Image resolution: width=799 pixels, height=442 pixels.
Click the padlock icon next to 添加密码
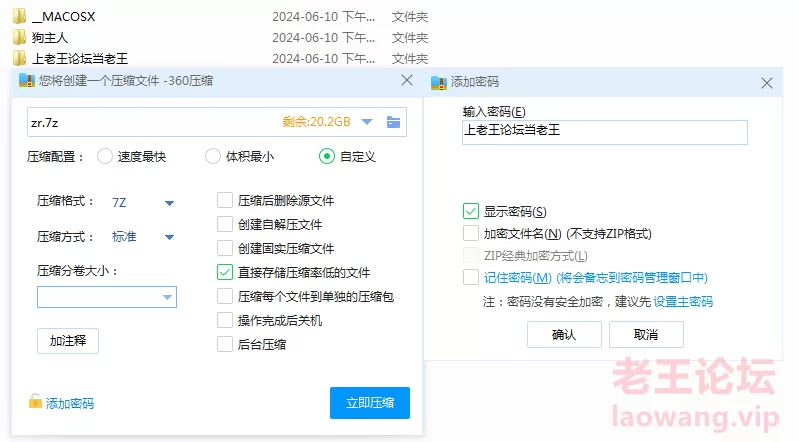[x=35, y=403]
